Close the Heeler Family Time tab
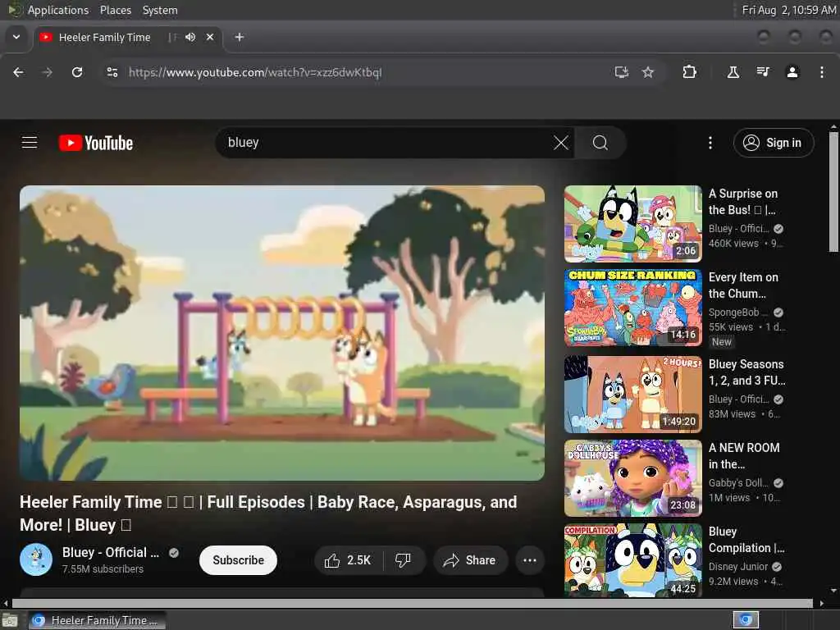Screen dimensions: 840x630 click(210, 37)
